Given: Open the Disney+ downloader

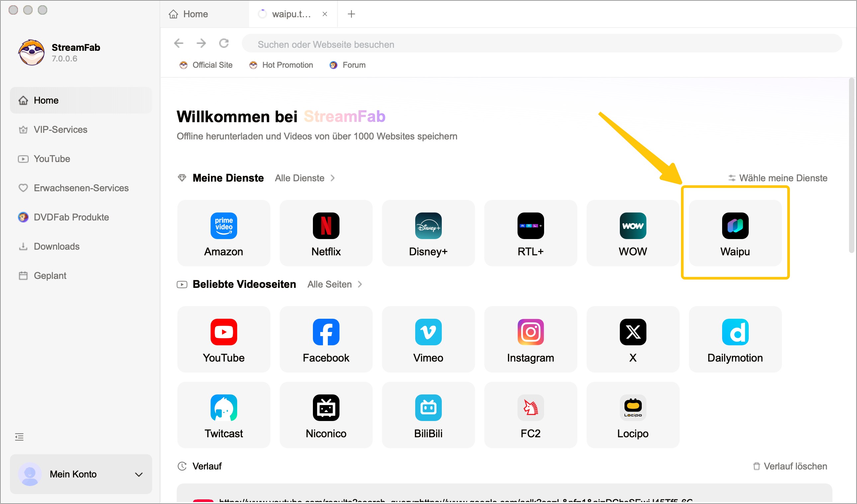Looking at the screenshot, I should click(428, 233).
